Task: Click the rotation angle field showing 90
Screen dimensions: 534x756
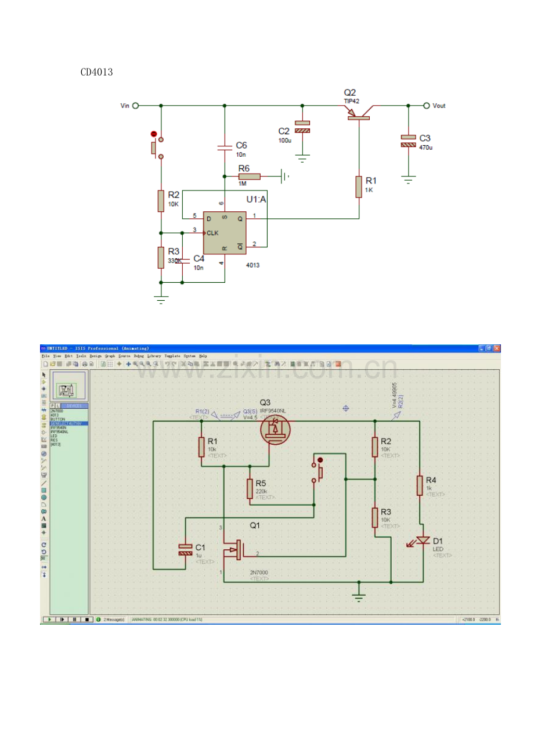Action: tap(44, 558)
